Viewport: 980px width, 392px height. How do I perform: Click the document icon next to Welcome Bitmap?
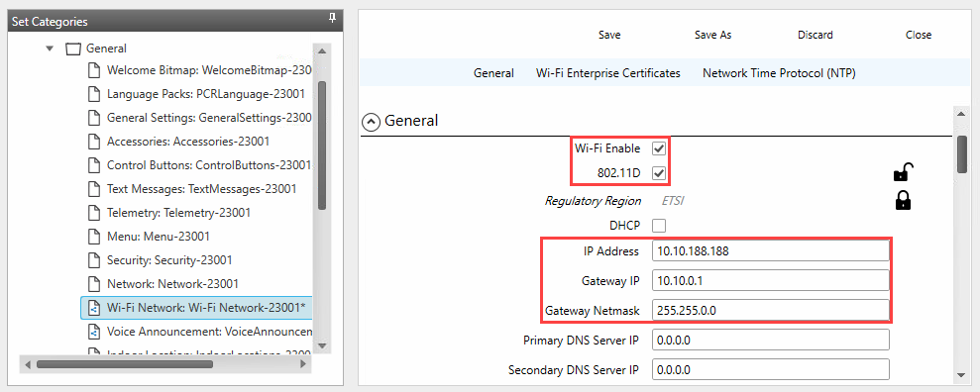tap(94, 70)
